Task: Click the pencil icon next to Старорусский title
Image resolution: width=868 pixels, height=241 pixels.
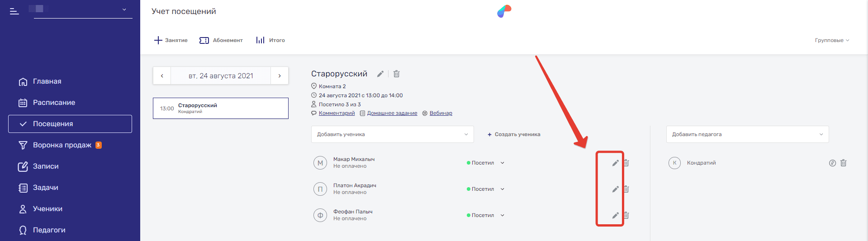Action: pyautogui.click(x=380, y=74)
